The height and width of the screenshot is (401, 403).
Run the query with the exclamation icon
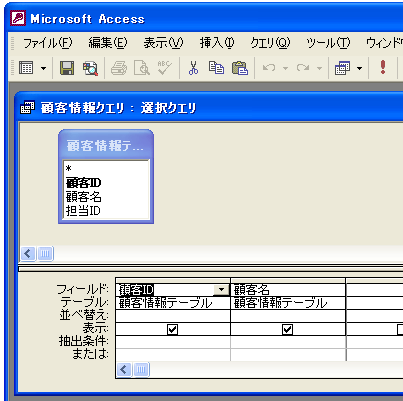pyautogui.click(x=383, y=67)
